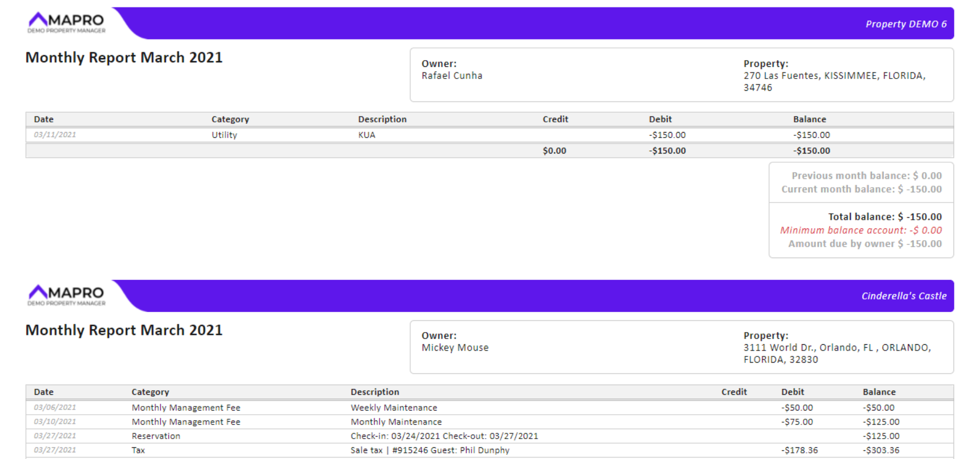Click the -$178.36 debit amount

click(799, 450)
